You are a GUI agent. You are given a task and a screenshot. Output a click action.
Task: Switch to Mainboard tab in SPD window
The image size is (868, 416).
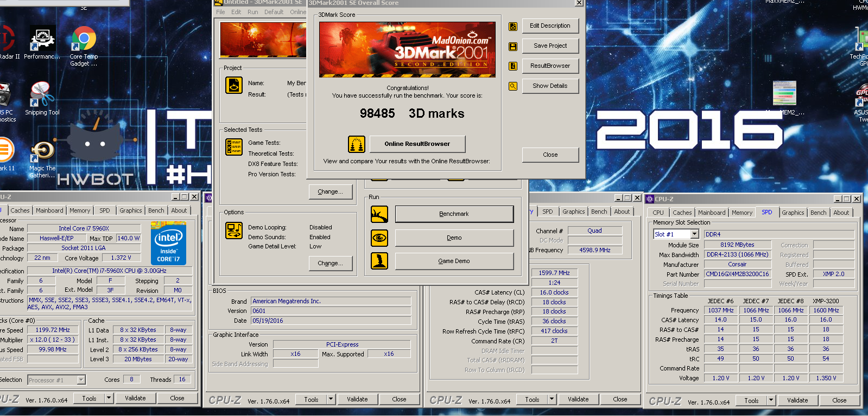point(712,213)
